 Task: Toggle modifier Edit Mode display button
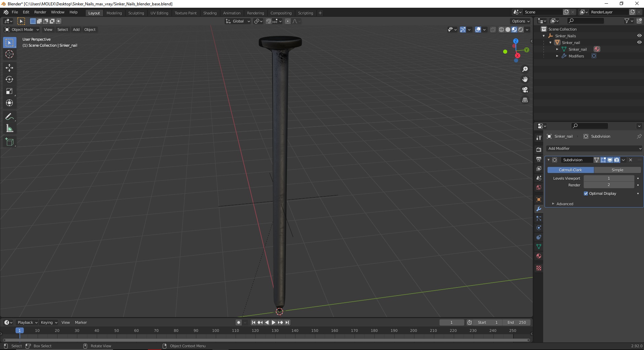pyautogui.click(x=603, y=160)
